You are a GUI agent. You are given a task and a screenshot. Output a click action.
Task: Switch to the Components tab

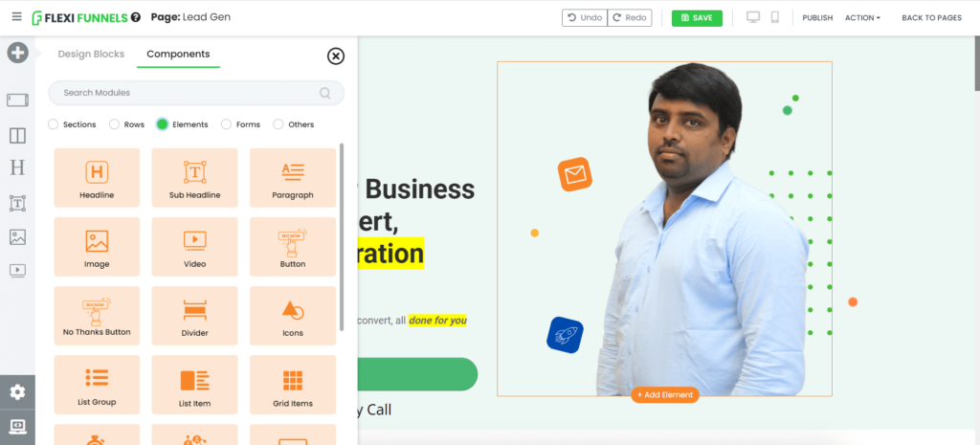click(178, 55)
